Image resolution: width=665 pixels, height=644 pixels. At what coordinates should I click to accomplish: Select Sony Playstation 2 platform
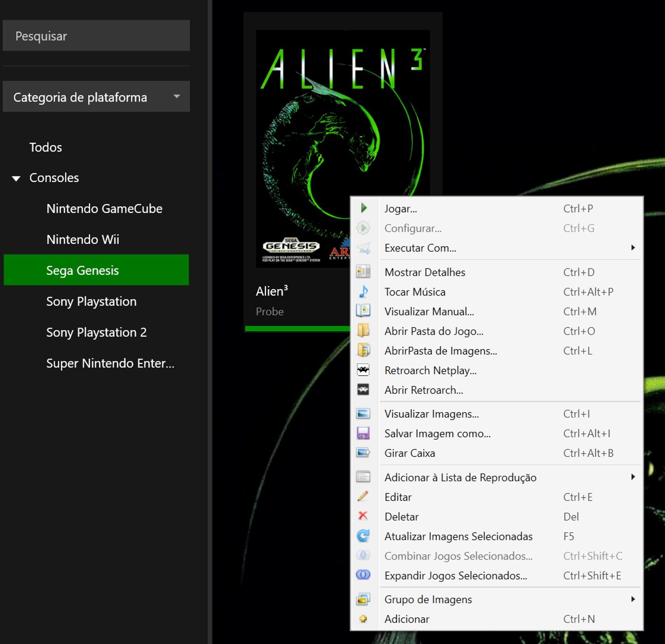pos(96,332)
